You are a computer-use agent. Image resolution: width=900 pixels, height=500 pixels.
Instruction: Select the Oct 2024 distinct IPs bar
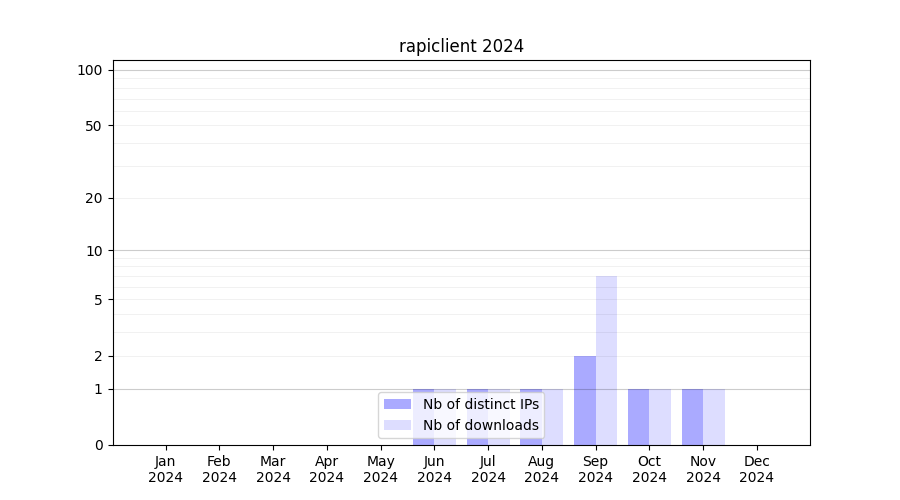[638, 417]
